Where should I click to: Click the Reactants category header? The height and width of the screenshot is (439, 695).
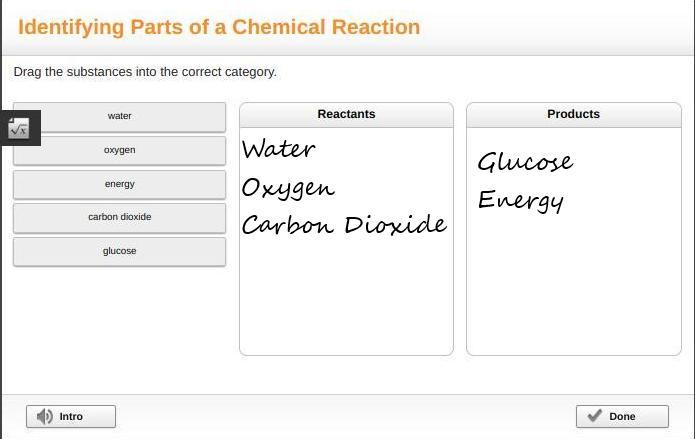click(346, 114)
